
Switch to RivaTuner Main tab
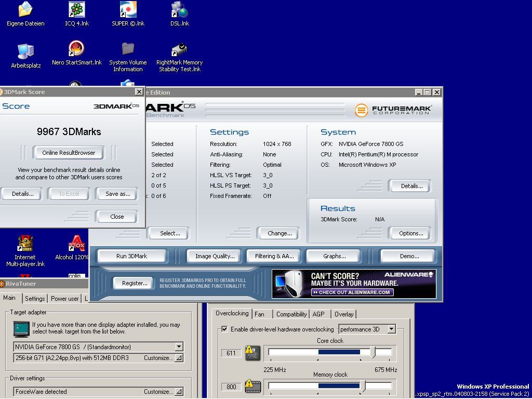9,298
